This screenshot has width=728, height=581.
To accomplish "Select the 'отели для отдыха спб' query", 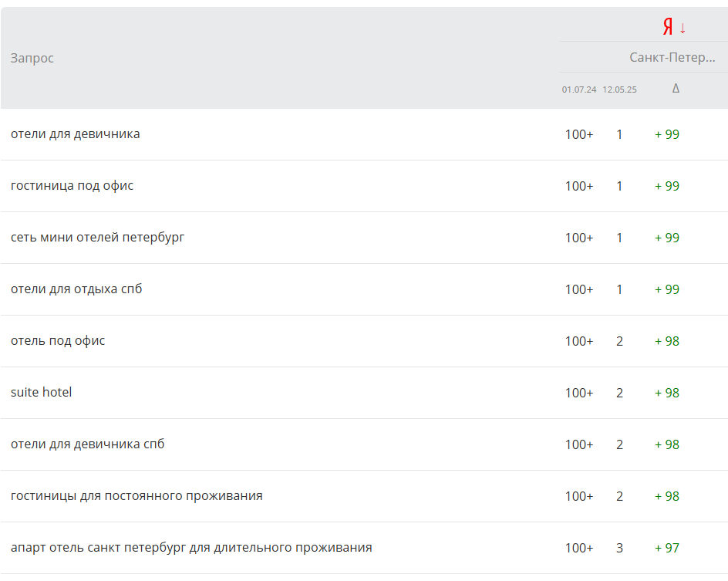I will (x=76, y=289).
